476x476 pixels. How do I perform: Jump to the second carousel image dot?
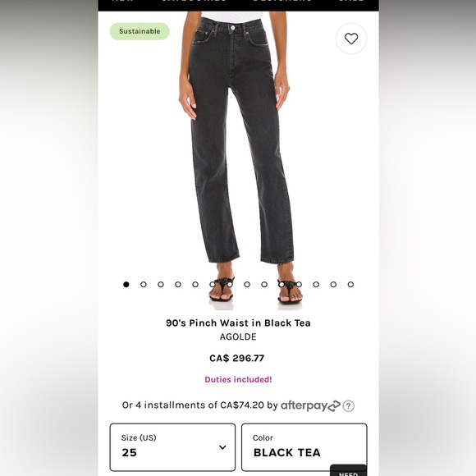[144, 285]
